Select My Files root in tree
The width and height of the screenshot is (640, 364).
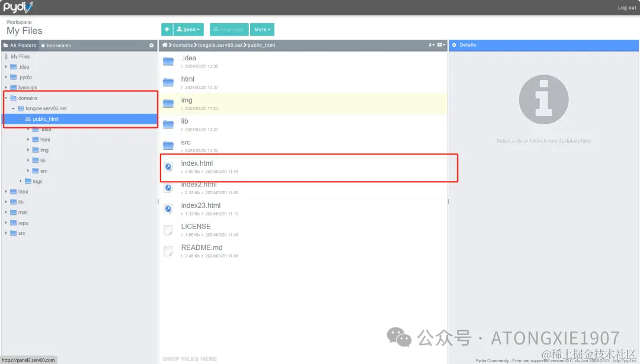(20, 57)
